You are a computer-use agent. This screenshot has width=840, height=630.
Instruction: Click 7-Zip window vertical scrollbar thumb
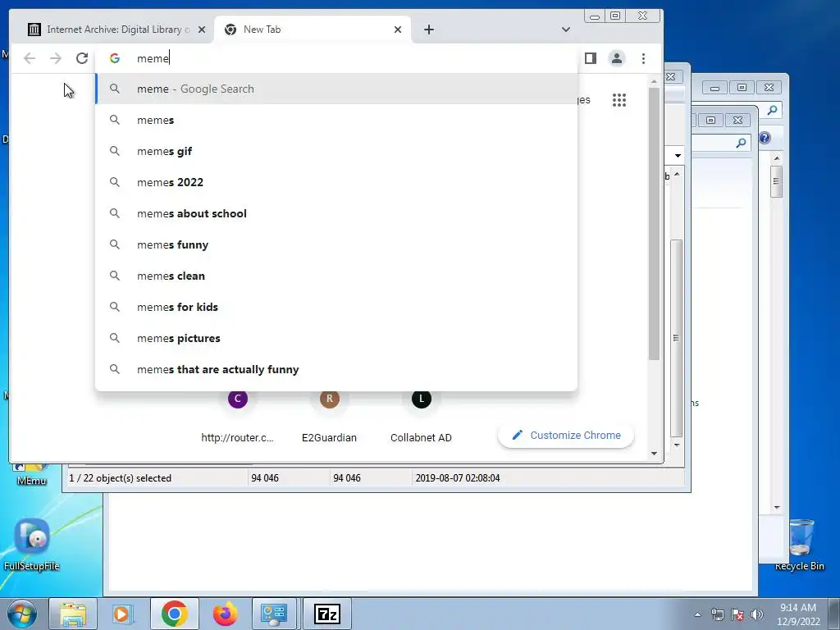point(677,338)
